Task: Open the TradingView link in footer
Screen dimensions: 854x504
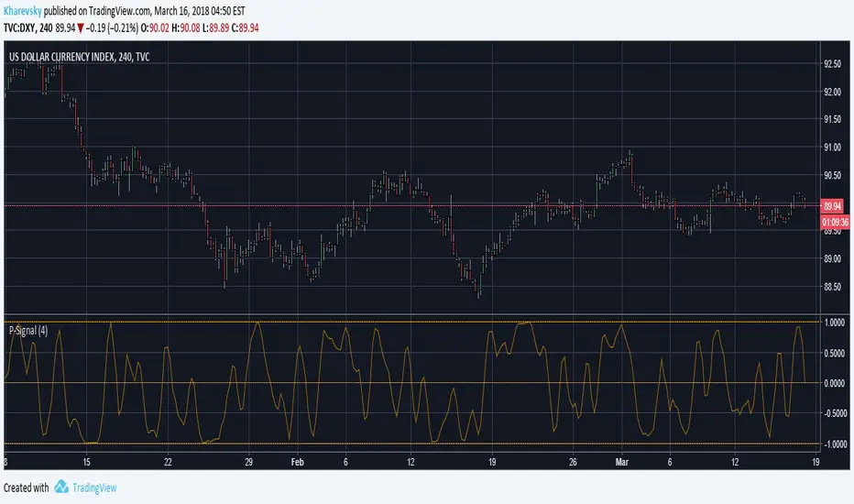Action: 94,488
